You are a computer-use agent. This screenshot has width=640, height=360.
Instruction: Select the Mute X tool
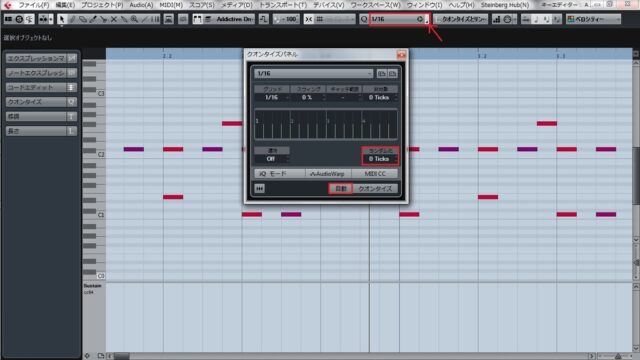(113, 19)
